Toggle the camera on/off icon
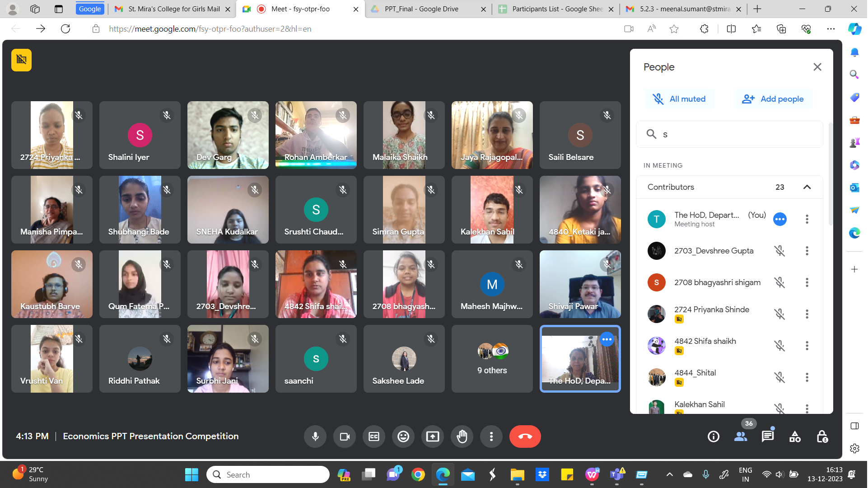The image size is (868, 488). 345,436
